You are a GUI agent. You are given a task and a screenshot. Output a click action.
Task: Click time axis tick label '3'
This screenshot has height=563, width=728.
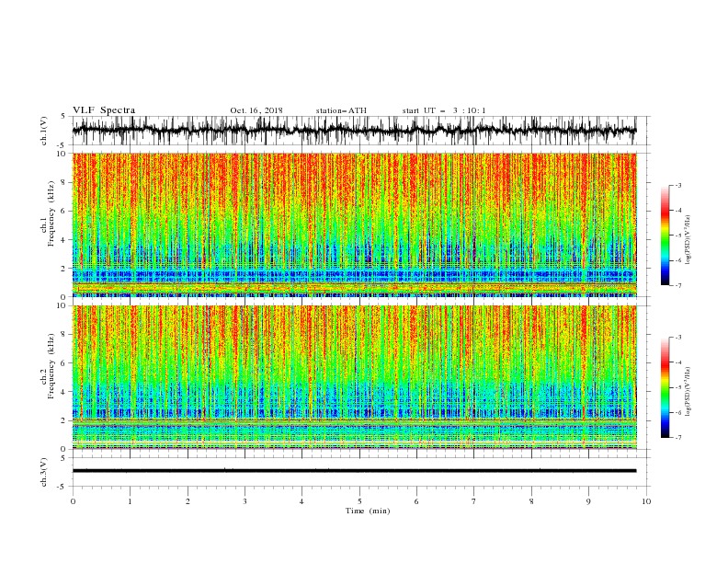[245, 501]
